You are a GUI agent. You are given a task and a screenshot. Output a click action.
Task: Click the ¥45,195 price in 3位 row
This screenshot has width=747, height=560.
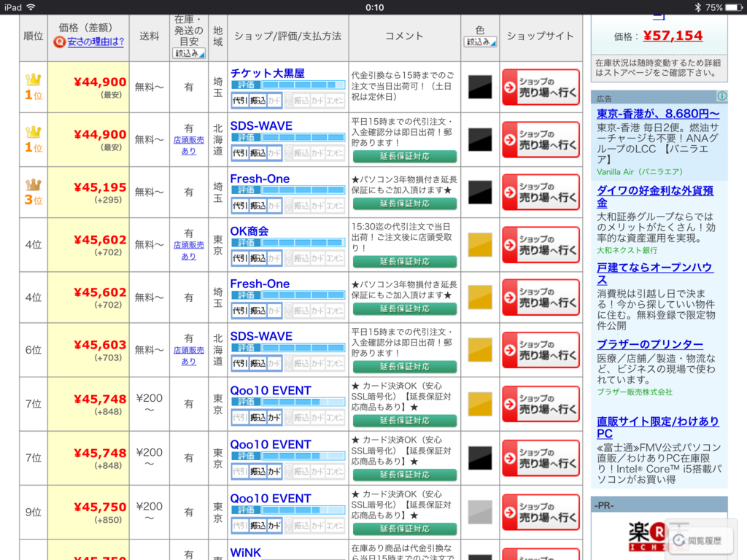coord(100,187)
